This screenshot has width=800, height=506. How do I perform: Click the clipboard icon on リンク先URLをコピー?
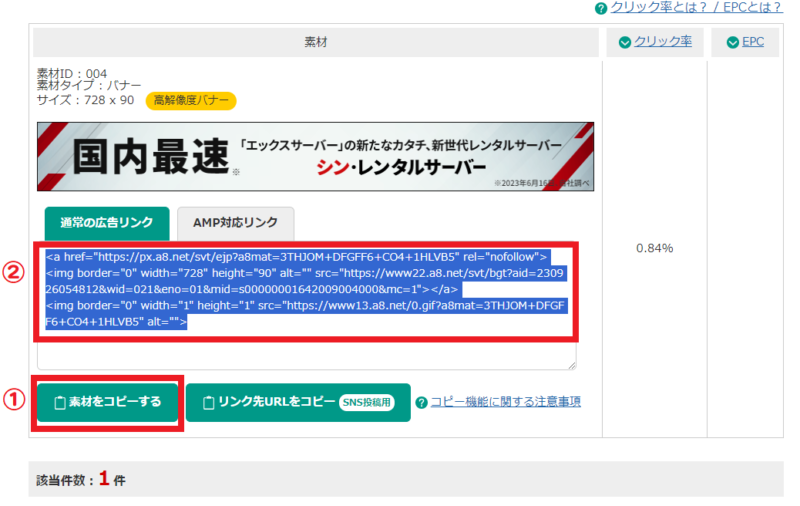pos(209,403)
